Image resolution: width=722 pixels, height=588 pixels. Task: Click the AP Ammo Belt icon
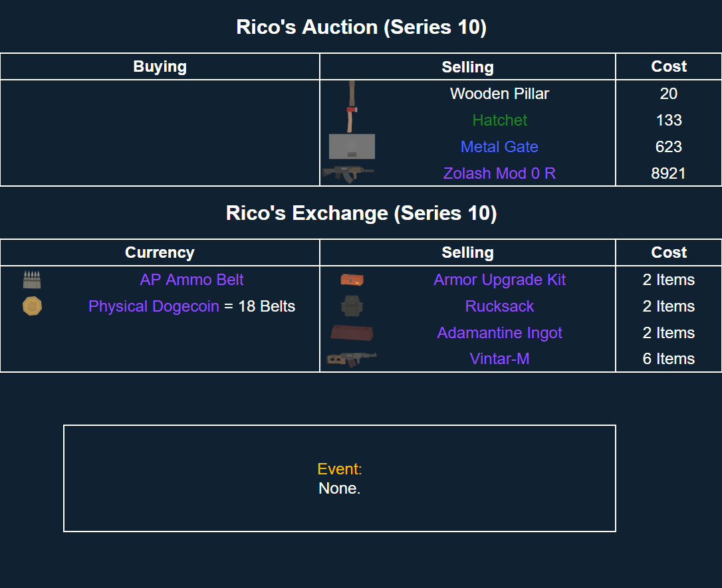[32, 280]
